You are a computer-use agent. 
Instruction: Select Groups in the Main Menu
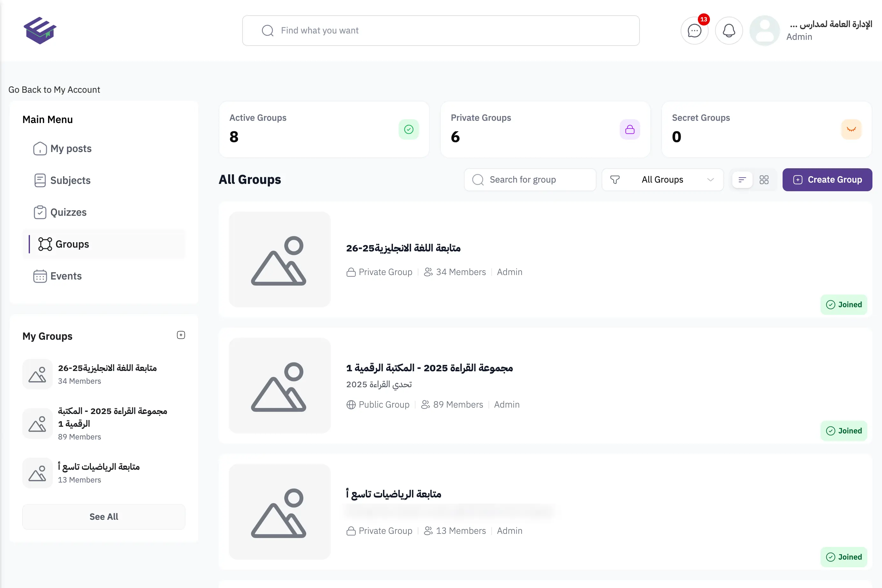coord(104,244)
